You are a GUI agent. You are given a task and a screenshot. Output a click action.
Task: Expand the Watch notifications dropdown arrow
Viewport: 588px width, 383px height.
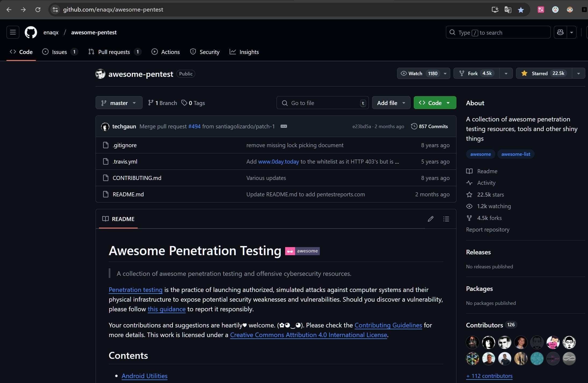click(x=445, y=73)
